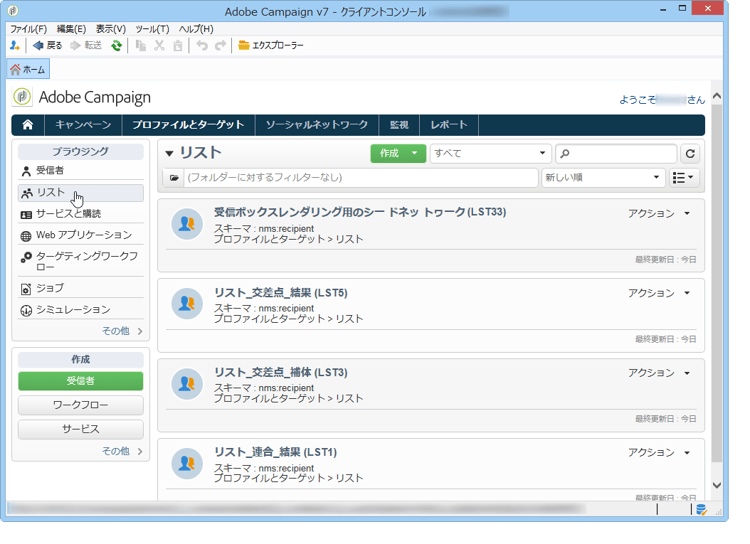The width and height of the screenshot is (750, 544).
Task: Click the group icon of LST5 list
Action: (187, 303)
